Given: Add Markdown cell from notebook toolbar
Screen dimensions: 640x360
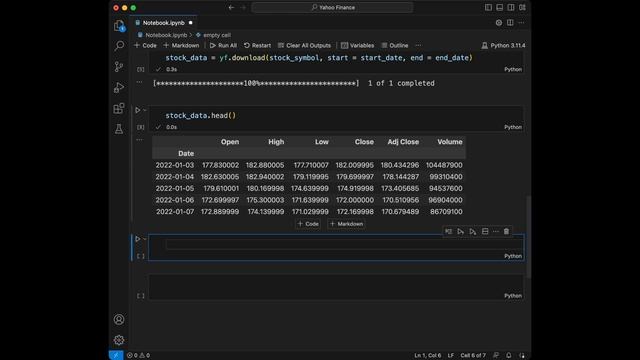Looking at the screenshot, I should click(x=181, y=45).
